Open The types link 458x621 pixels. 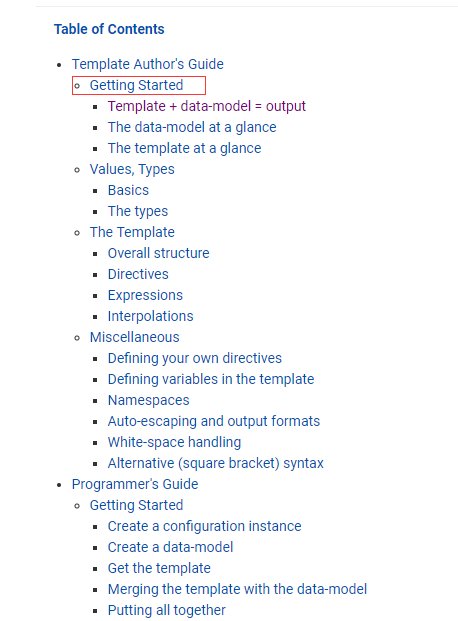138,211
